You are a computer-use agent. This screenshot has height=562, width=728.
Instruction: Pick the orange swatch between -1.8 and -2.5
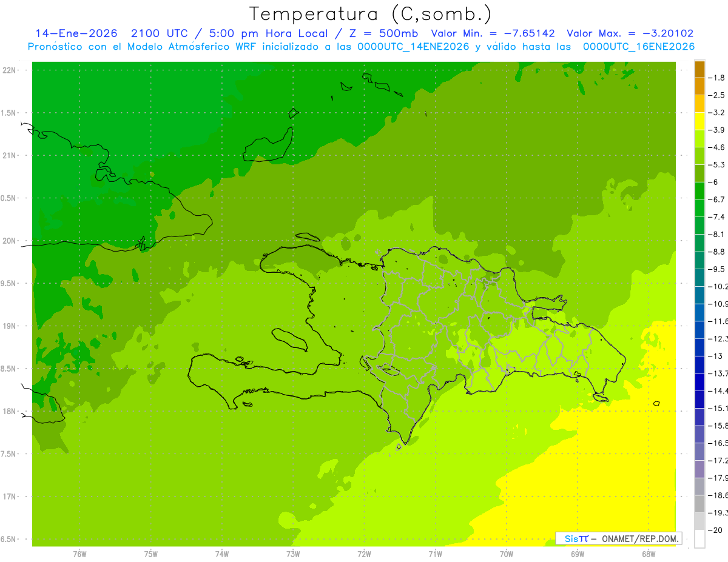(x=699, y=87)
